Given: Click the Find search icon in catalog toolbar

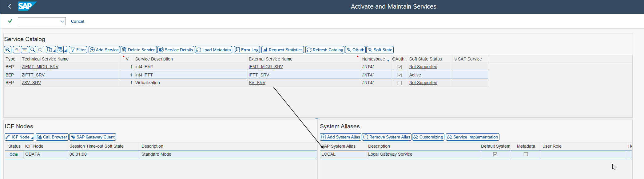Looking at the screenshot, I should click(33, 50).
